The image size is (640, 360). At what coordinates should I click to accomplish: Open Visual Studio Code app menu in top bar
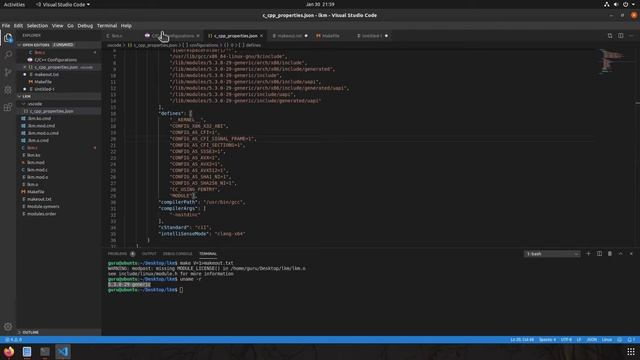tap(63, 4)
